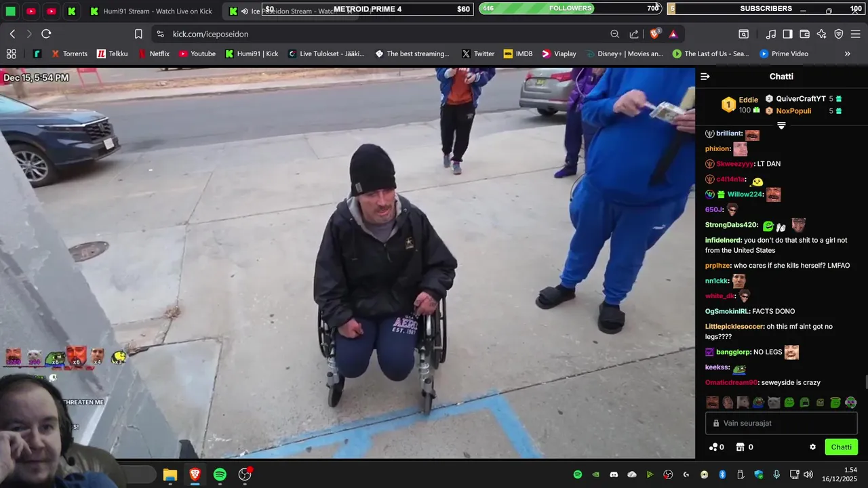868x488 pixels.
Task: Click username banggiorp in chat
Action: [733, 352]
